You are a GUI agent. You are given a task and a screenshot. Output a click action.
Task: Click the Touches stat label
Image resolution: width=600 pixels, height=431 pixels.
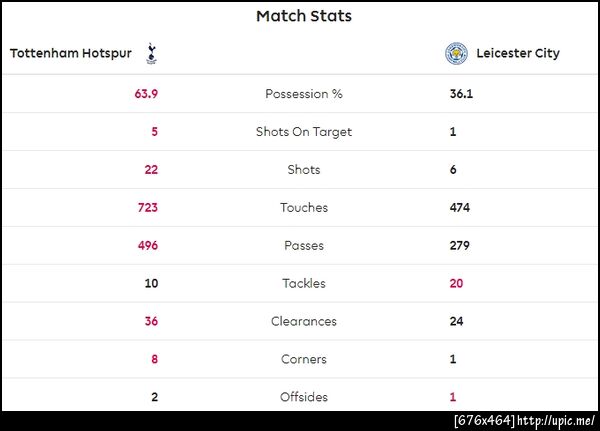point(304,208)
